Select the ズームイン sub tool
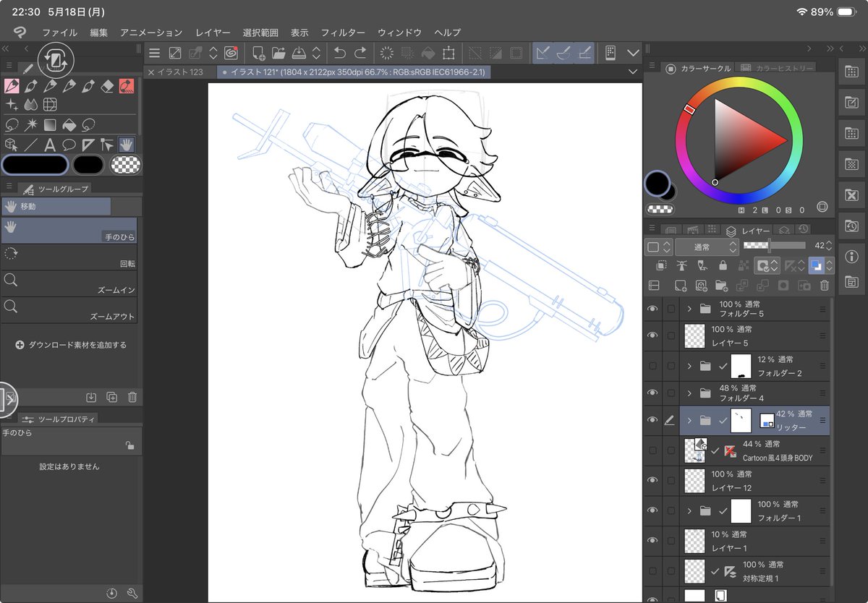Screen dimensions: 868x603 coord(68,283)
